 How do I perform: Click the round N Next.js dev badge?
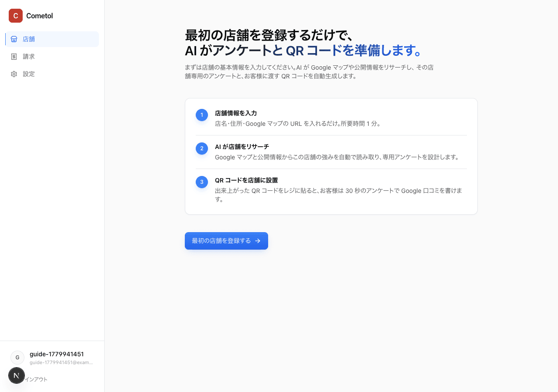pyautogui.click(x=17, y=375)
